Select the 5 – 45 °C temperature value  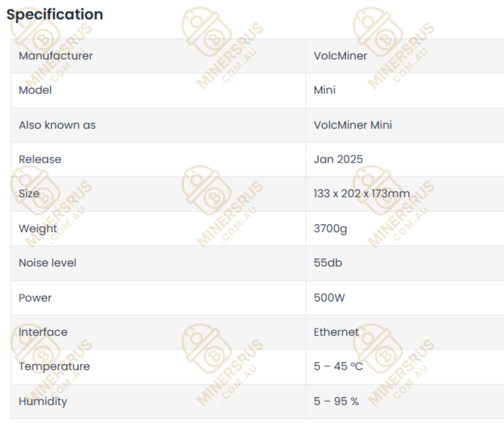(x=338, y=367)
